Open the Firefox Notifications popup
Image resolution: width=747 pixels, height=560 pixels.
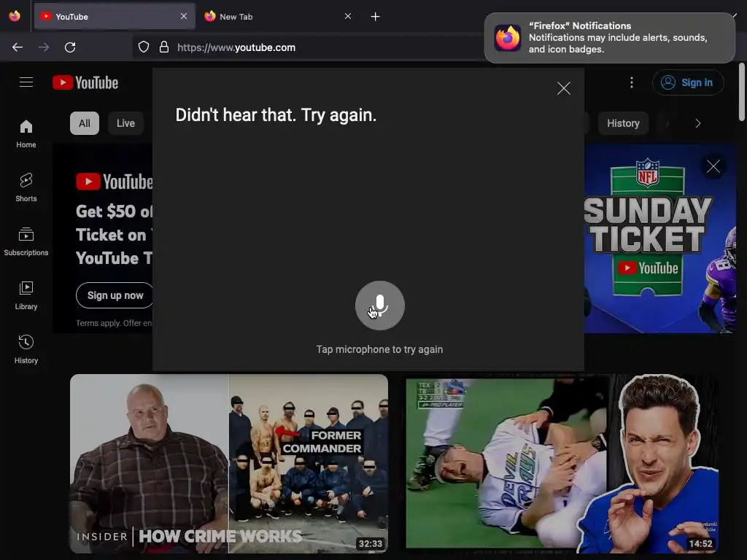[x=609, y=38]
